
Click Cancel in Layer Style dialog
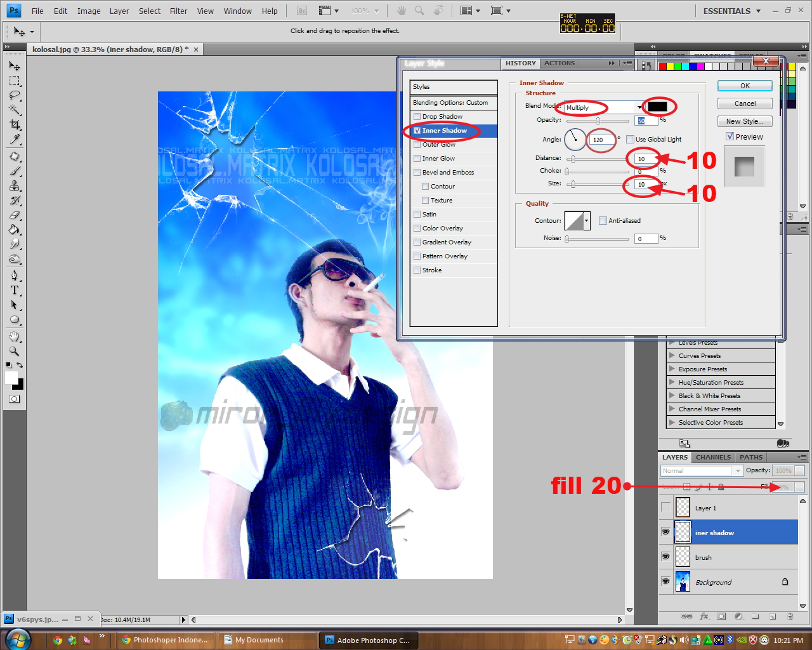coord(745,103)
